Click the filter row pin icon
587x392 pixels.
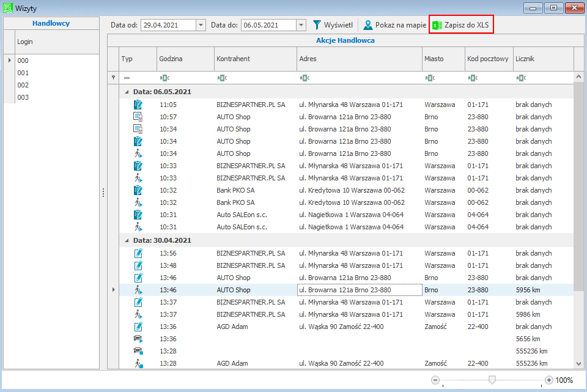click(113, 78)
